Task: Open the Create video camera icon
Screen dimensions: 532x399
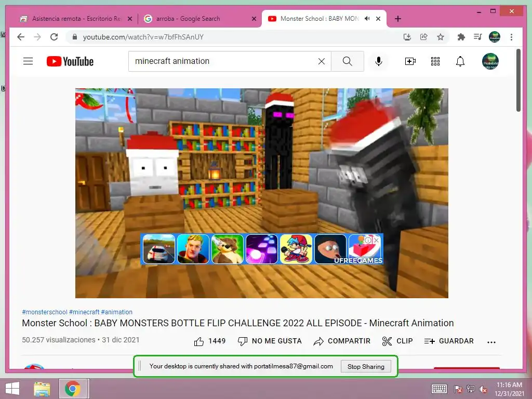Action: [x=410, y=61]
